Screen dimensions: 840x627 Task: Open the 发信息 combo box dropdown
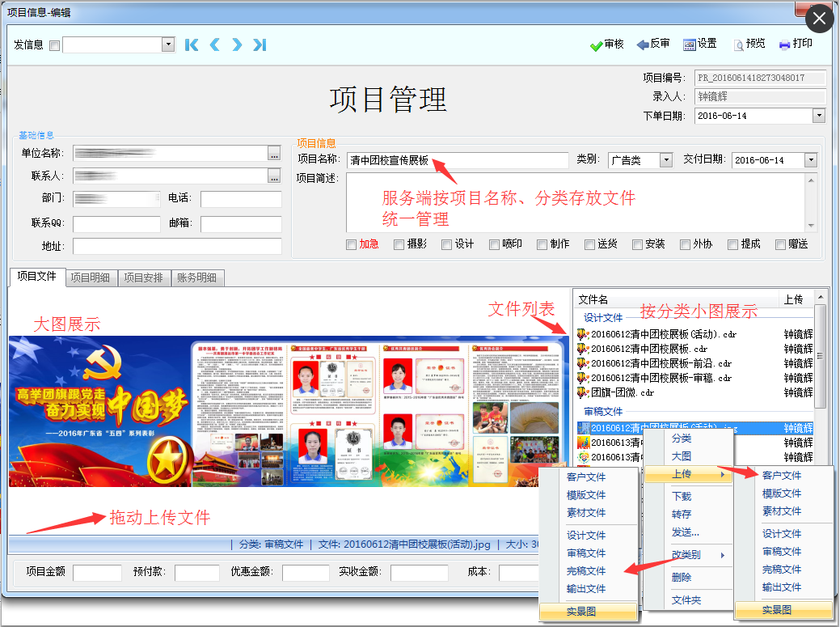click(168, 44)
